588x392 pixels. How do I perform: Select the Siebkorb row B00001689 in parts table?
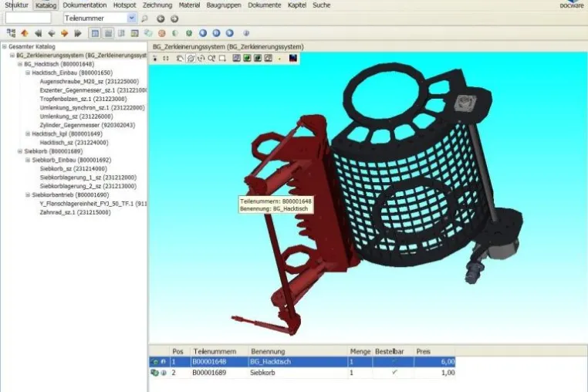tap(302, 373)
